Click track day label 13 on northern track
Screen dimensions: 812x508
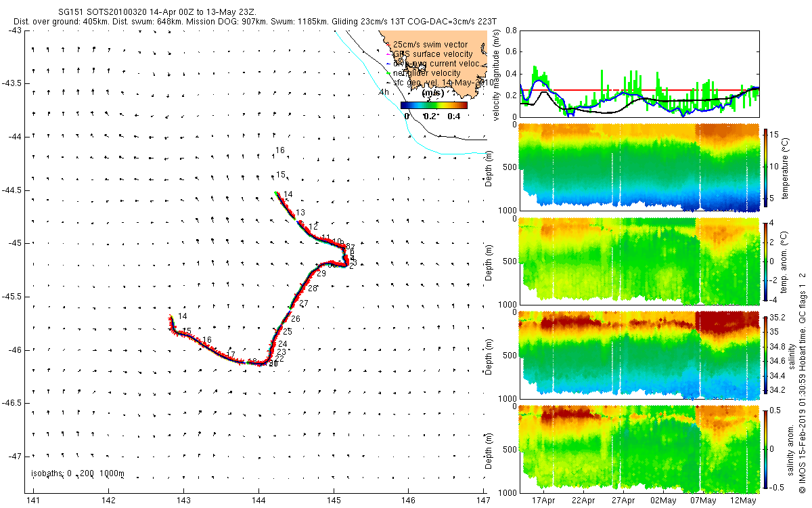pyautogui.click(x=300, y=213)
